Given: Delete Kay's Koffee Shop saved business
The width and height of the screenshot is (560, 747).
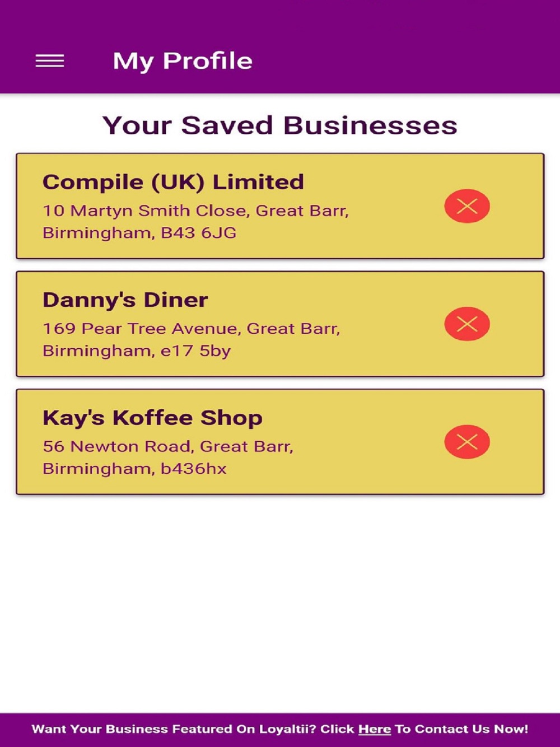Looking at the screenshot, I should [467, 442].
